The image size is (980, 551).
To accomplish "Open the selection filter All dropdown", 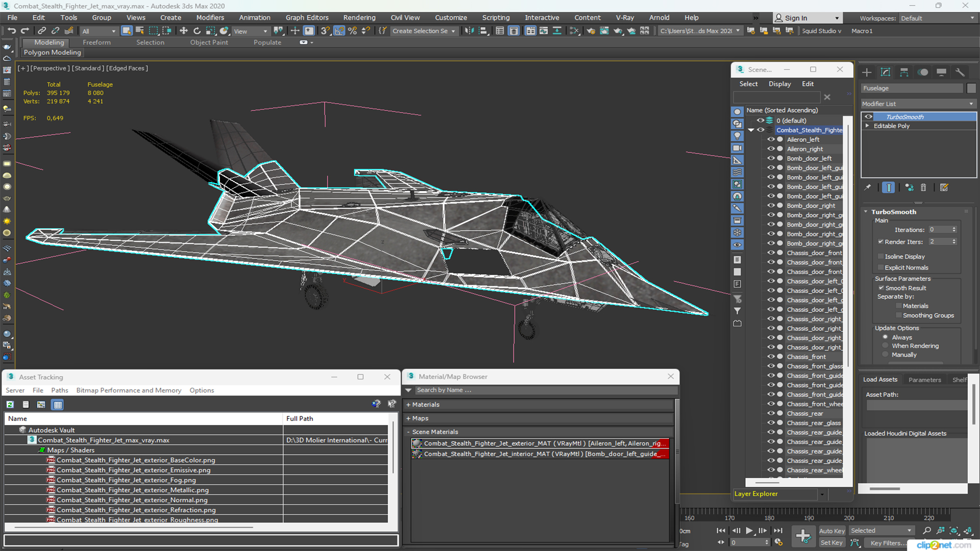I will (x=99, y=31).
